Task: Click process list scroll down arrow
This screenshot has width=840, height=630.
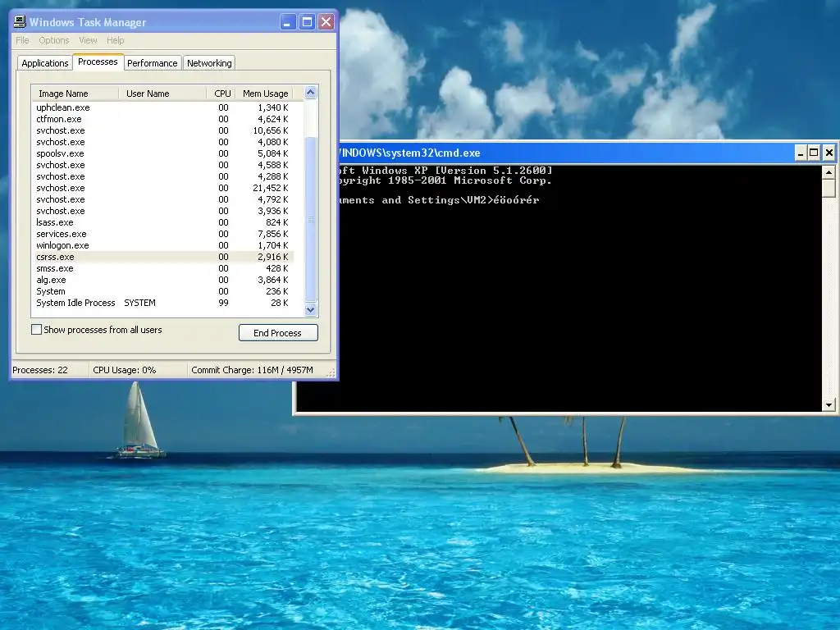Action: click(311, 309)
